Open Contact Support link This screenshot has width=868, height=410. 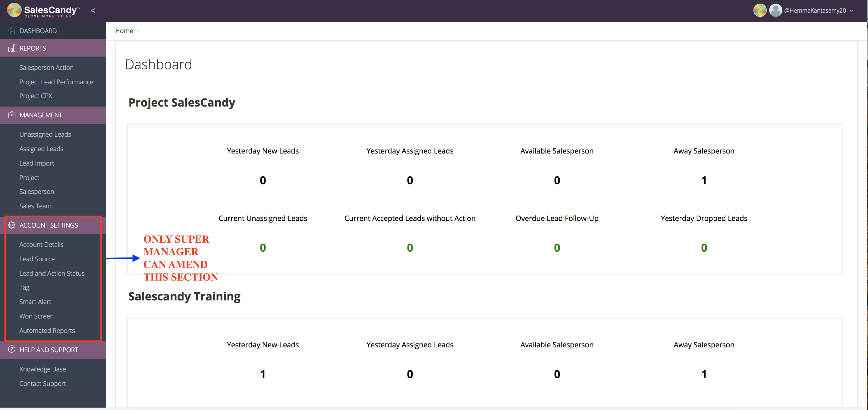point(42,384)
